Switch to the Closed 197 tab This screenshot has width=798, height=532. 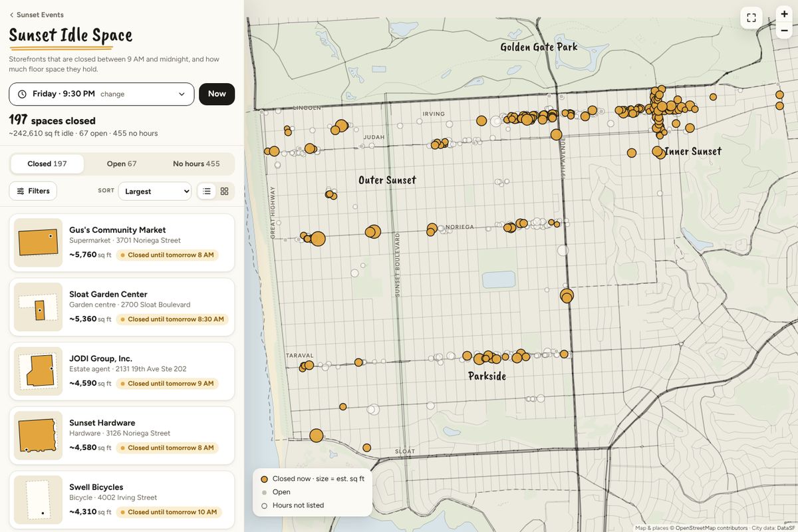(x=47, y=164)
